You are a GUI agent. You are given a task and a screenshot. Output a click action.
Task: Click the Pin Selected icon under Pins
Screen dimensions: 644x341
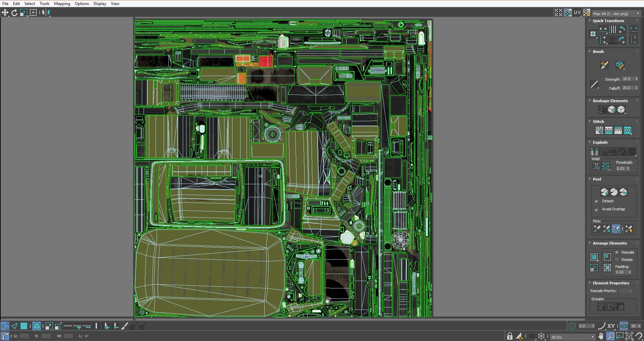click(597, 229)
